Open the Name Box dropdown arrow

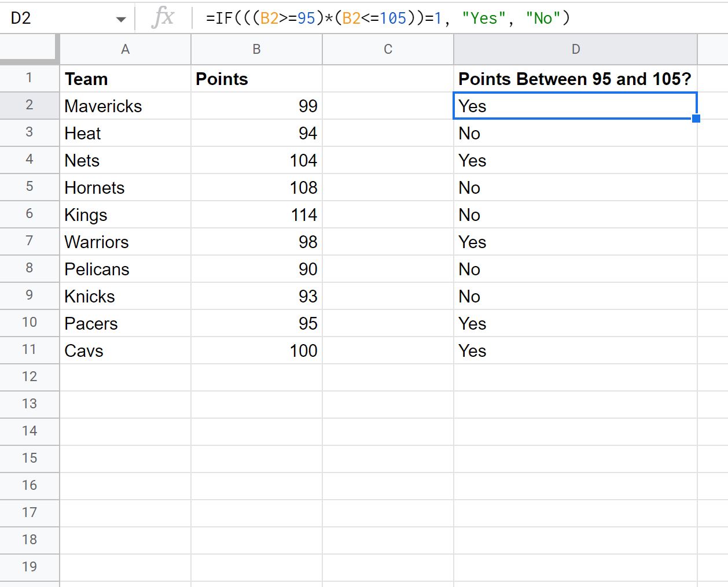(120, 19)
